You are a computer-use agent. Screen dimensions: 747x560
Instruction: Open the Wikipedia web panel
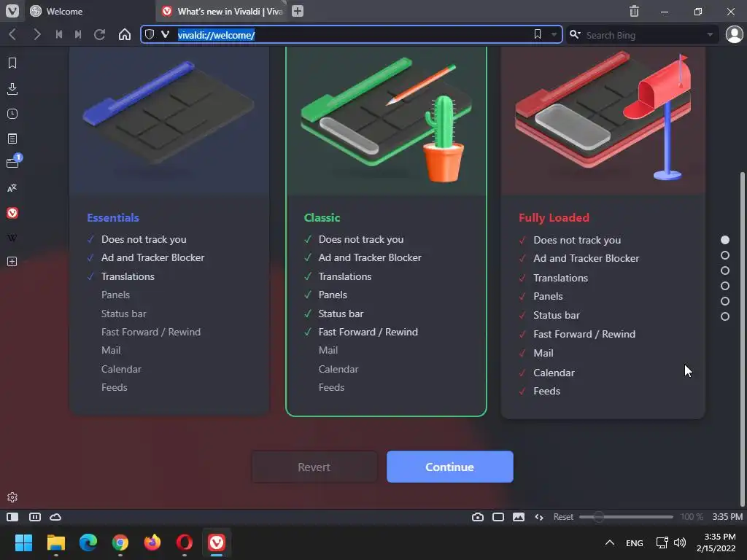[12, 238]
